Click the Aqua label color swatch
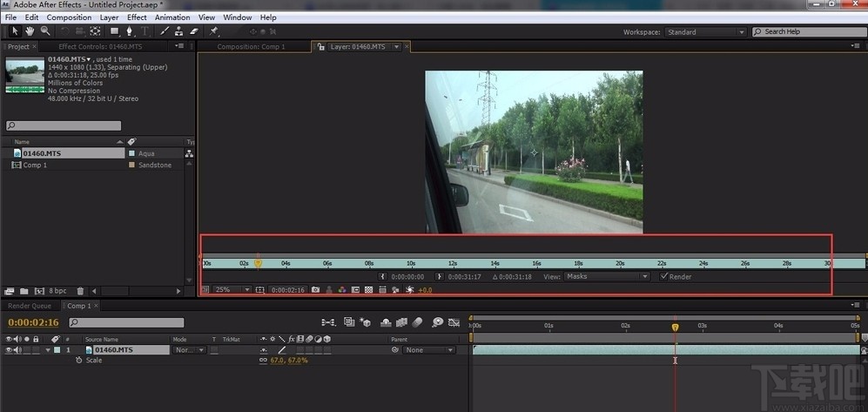 pos(131,153)
